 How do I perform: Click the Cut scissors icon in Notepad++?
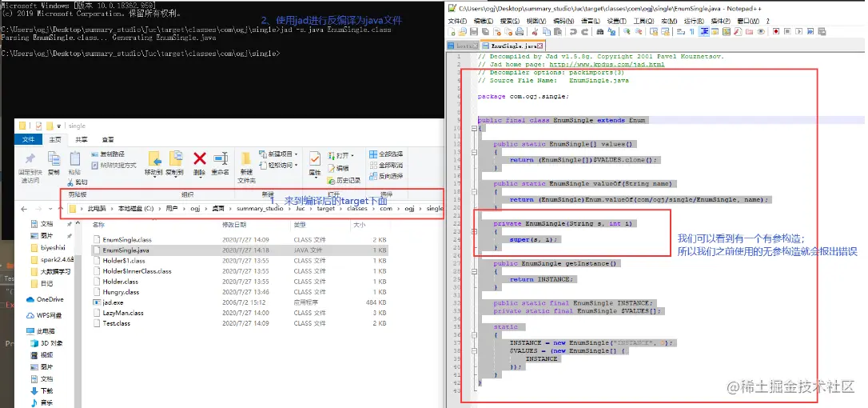pyautogui.click(x=535, y=31)
